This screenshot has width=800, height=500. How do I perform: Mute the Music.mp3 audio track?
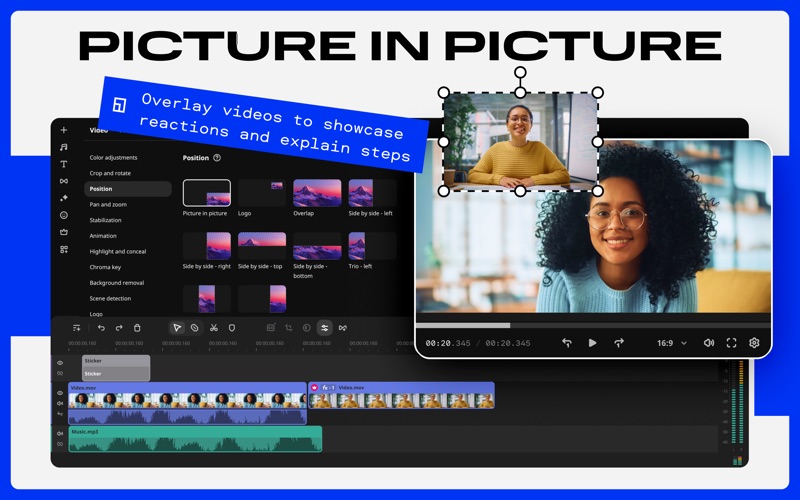[x=60, y=434]
